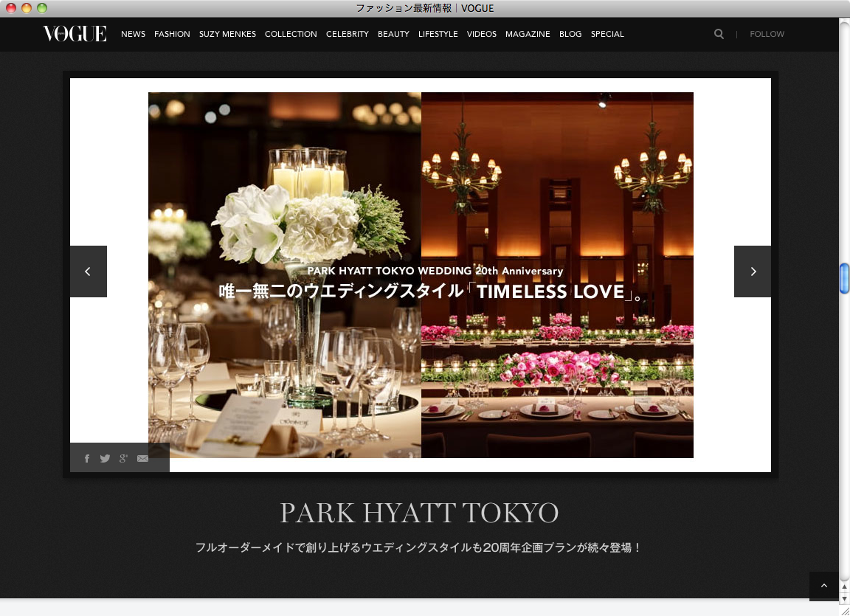This screenshot has height=616, width=850.
Task: Click the FOLLOW link
Action: coord(767,34)
